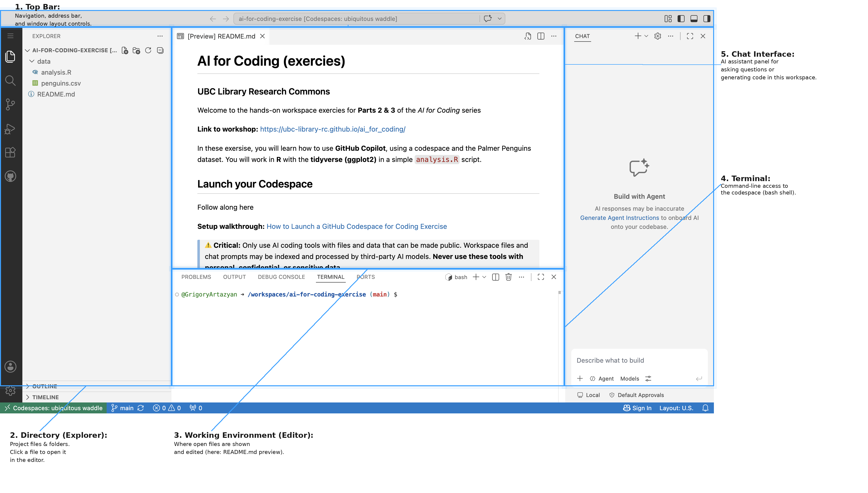
Task: Open editor more actions menu
Action: click(553, 36)
